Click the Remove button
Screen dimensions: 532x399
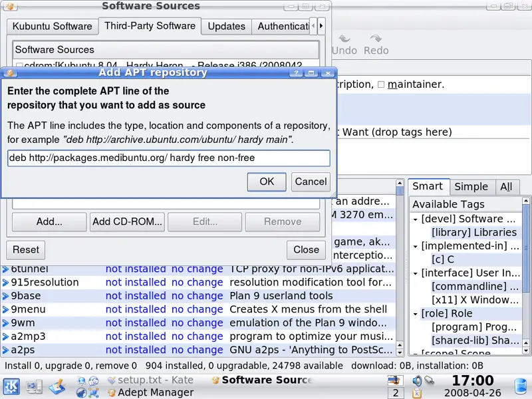(x=283, y=222)
